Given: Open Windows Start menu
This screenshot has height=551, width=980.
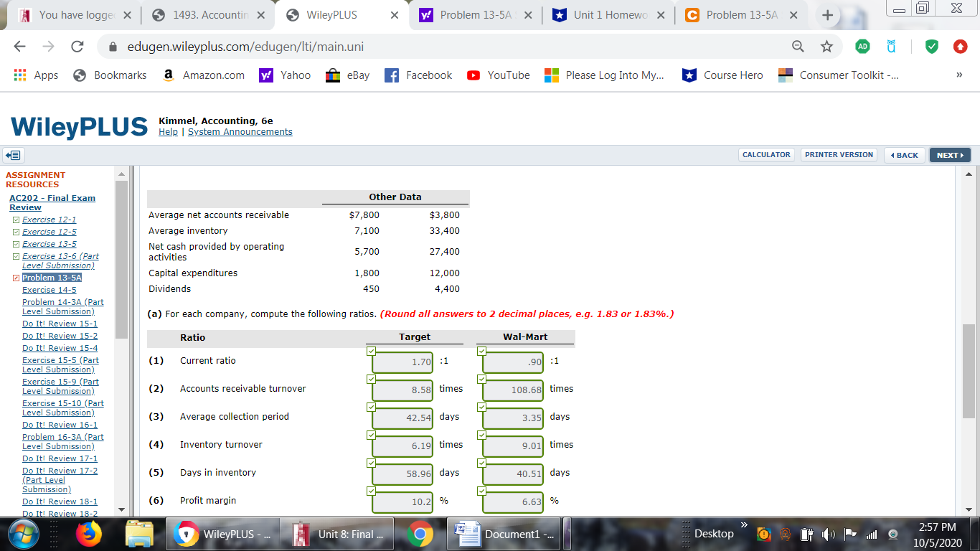Looking at the screenshot, I should [x=24, y=534].
